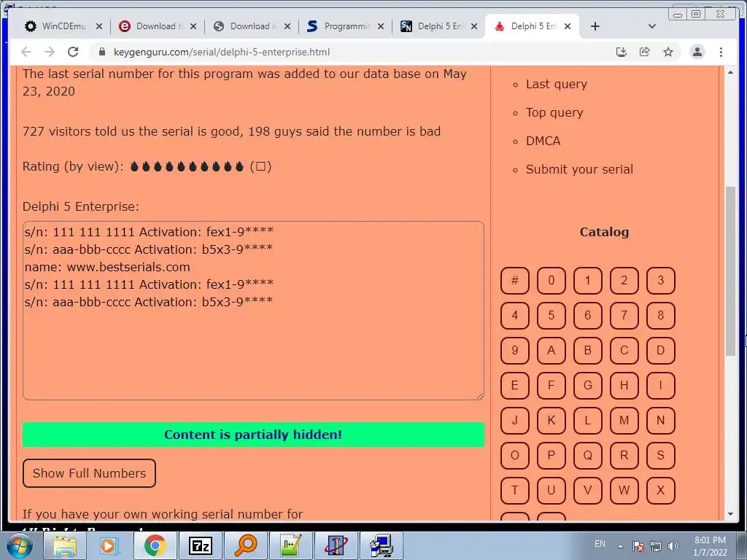Open catalog 1 category
This screenshot has height=560, width=747.
(x=588, y=281)
